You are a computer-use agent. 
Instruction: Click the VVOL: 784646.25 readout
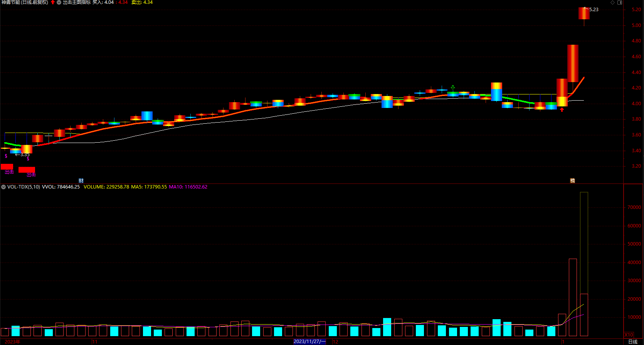(x=61, y=187)
